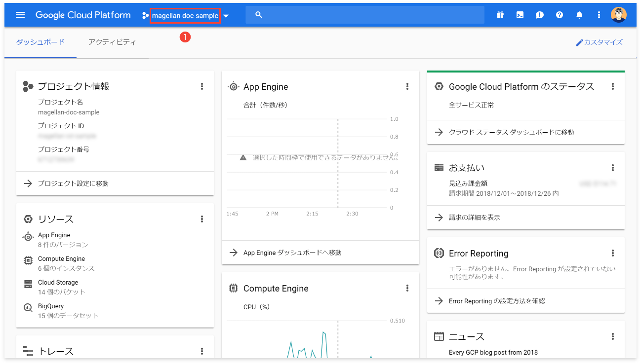
Task: Open ニュース card options menu
Action: [x=613, y=336]
